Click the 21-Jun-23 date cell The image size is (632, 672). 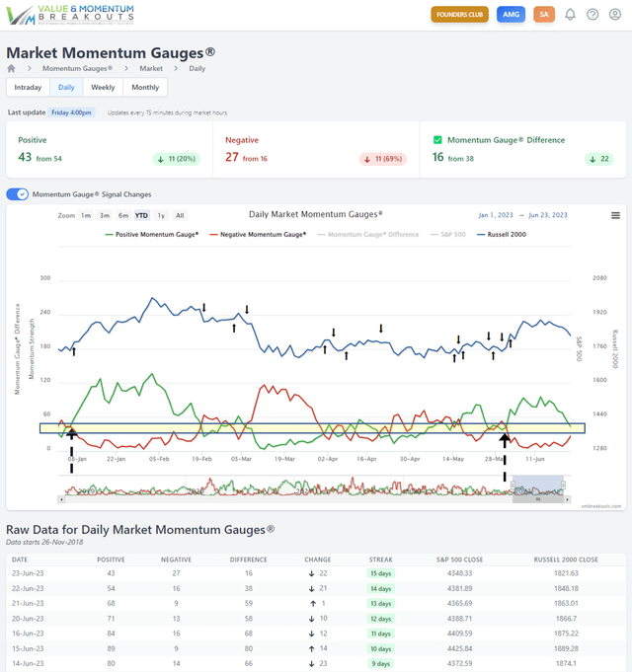(x=28, y=604)
